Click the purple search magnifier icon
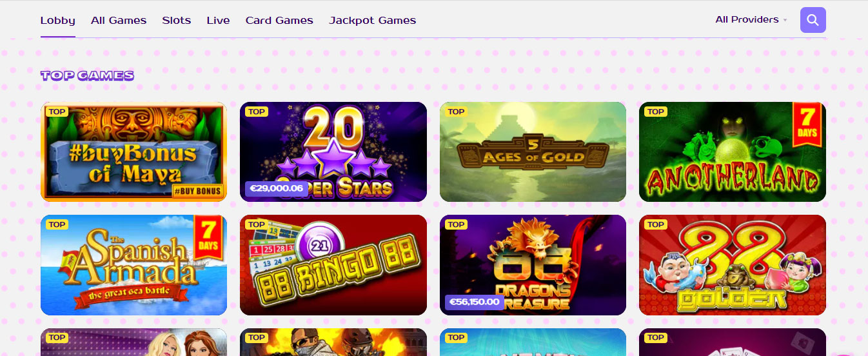The height and width of the screenshot is (356, 868). coord(813,20)
